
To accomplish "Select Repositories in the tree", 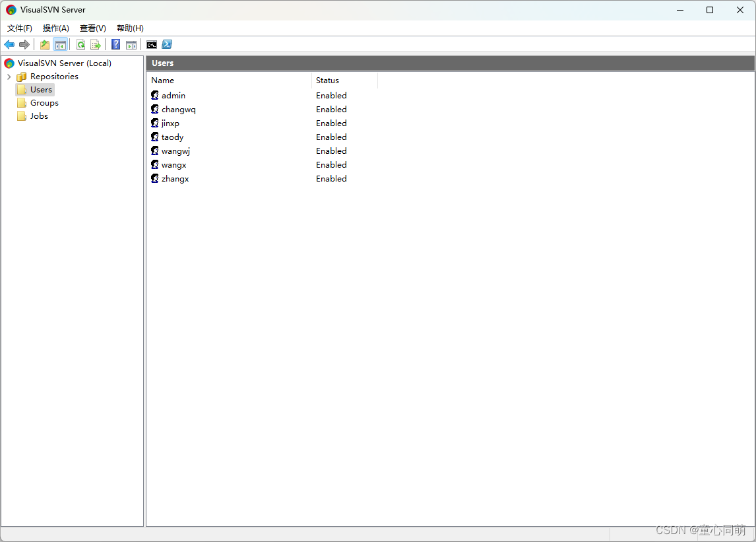I will coord(54,77).
